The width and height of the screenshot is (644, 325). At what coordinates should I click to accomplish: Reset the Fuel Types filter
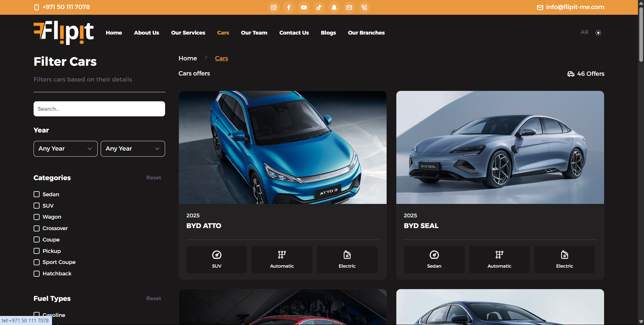(154, 299)
